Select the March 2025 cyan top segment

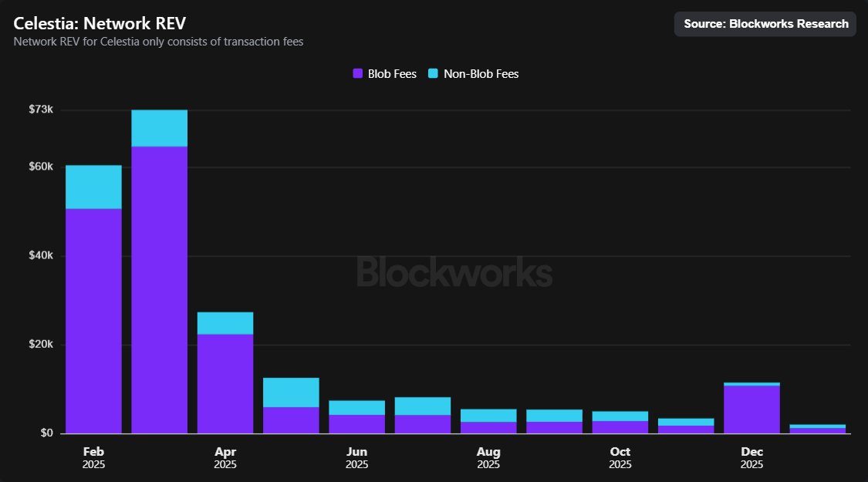tap(160, 128)
